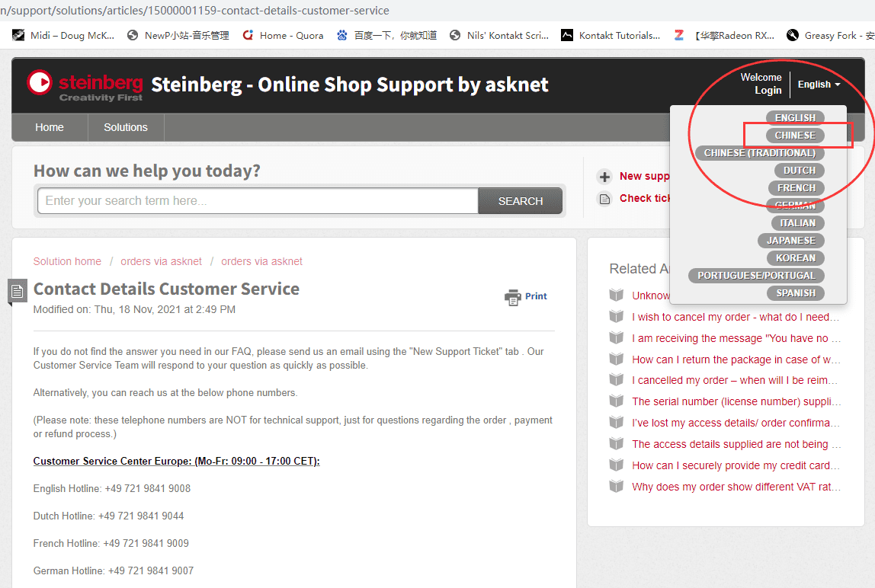
Task: Click the plus icon for new support ticket
Action: click(604, 177)
